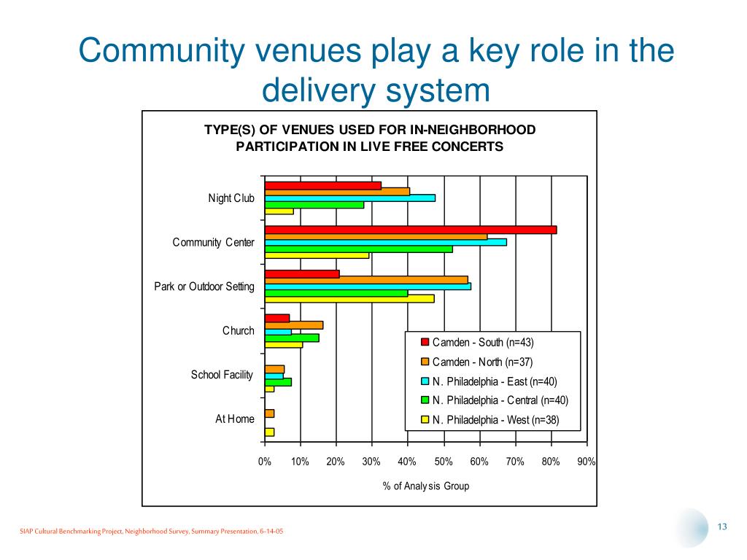747x560 pixels.
Task: Click the SIAP Cultural Benchmarking Project footer text
Action: (x=152, y=532)
